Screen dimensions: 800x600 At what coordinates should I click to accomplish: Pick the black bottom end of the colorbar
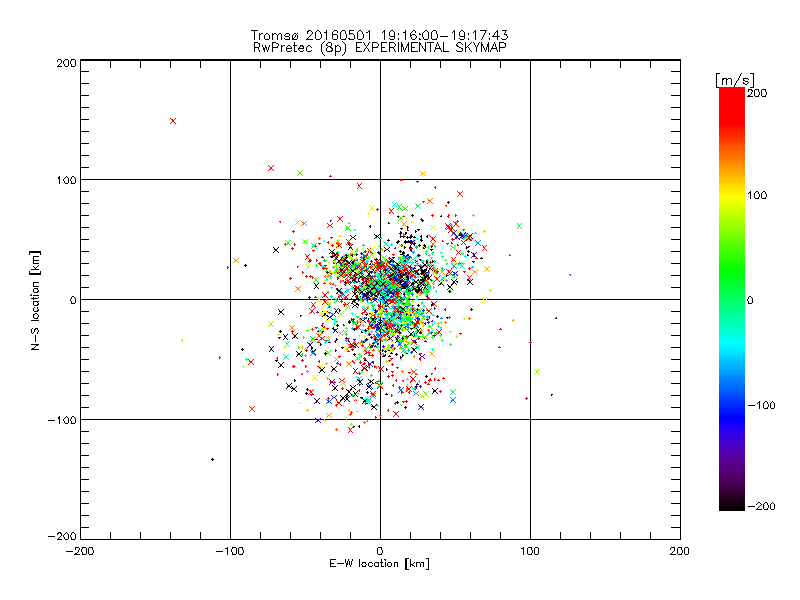coord(732,503)
